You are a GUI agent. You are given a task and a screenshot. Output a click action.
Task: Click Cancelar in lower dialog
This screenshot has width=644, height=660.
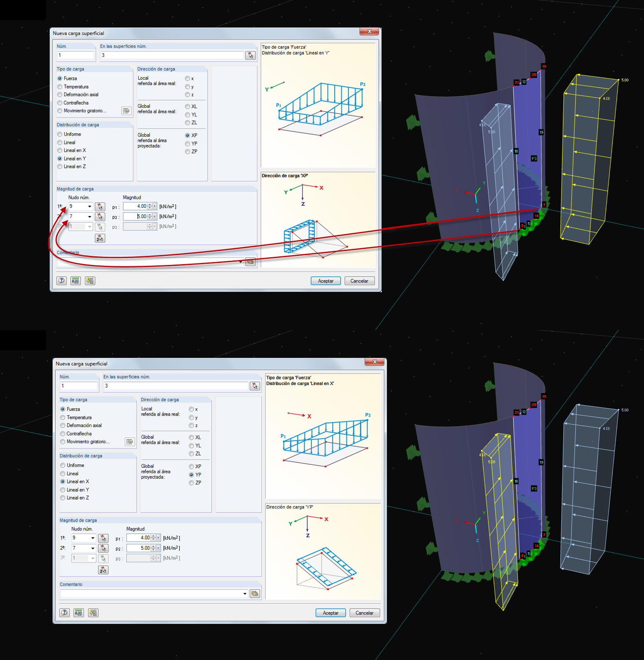pos(365,613)
